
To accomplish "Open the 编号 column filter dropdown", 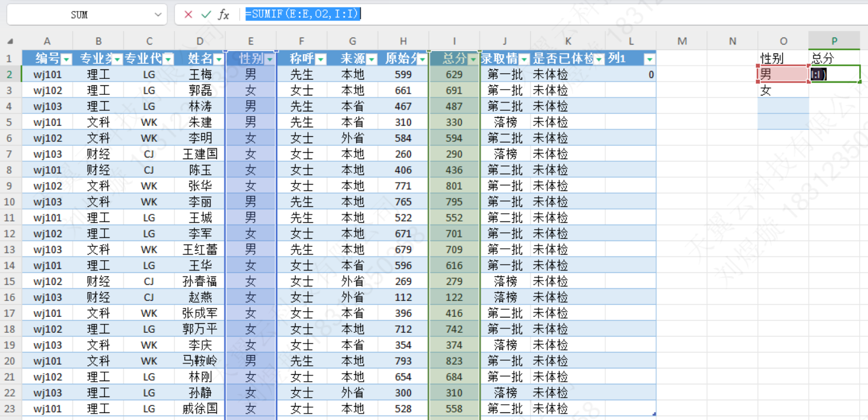I will click(x=66, y=59).
